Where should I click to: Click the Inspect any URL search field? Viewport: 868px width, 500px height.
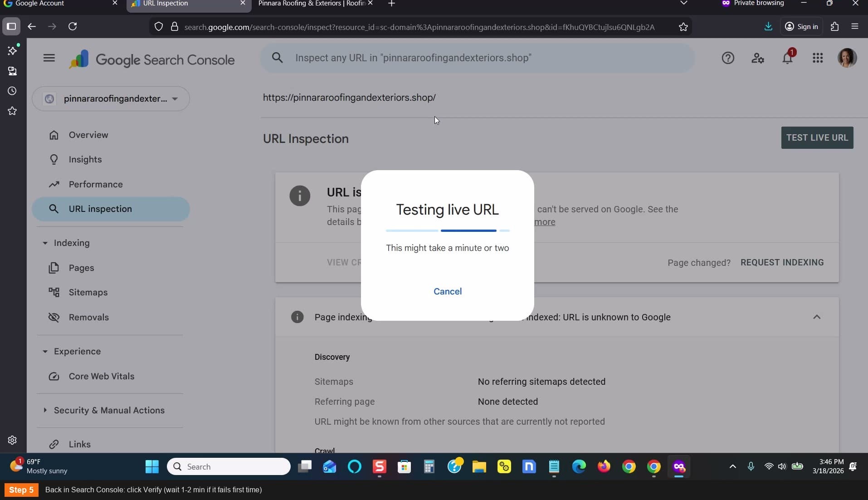point(477,58)
